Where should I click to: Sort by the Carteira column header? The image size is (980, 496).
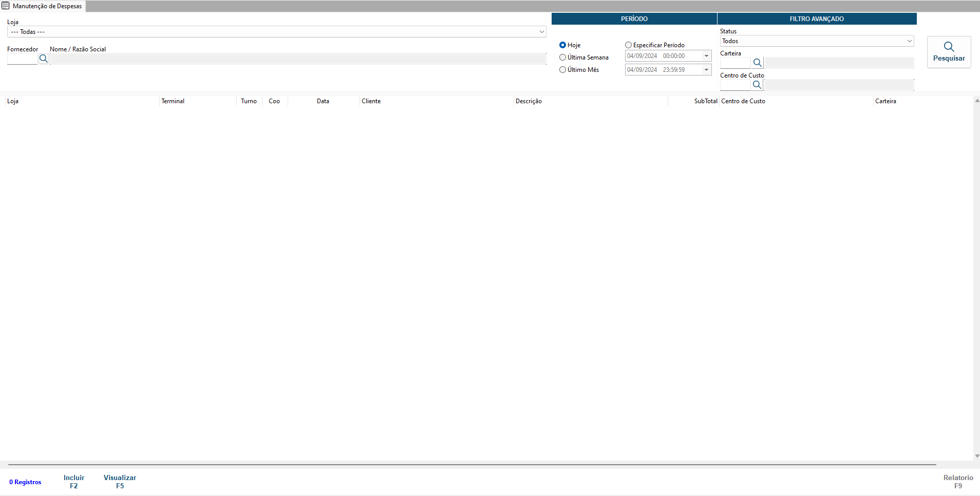click(922, 101)
